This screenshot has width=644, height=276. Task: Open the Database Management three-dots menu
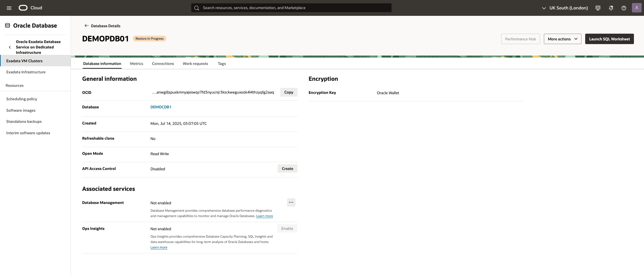coord(291,202)
